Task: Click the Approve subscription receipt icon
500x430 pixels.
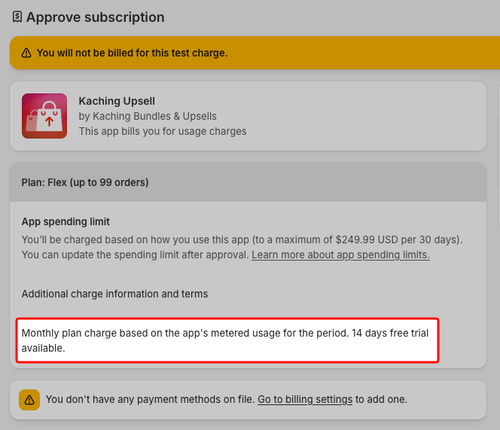Action: pyautogui.click(x=17, y=17)
